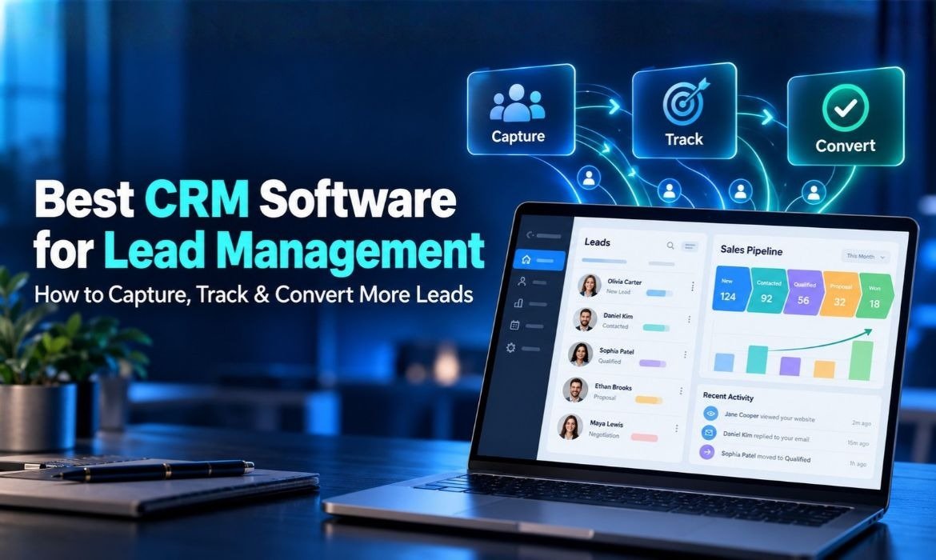Expand the This Month dropdown
Image resolution: width=936 pixels, height=560 pixels.
click(x=866, y=256)
